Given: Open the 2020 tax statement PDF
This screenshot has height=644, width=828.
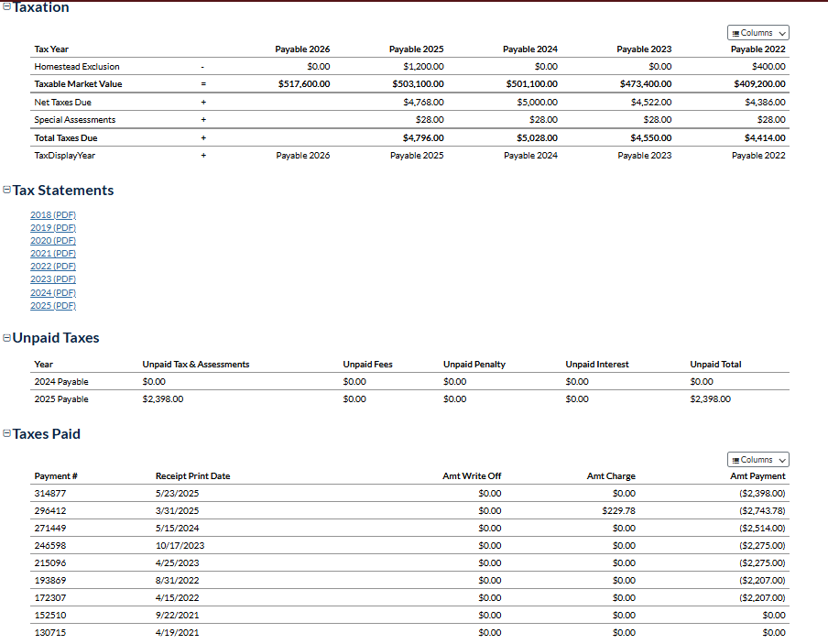Looking at the screenshot, I should tap(53, 240).
